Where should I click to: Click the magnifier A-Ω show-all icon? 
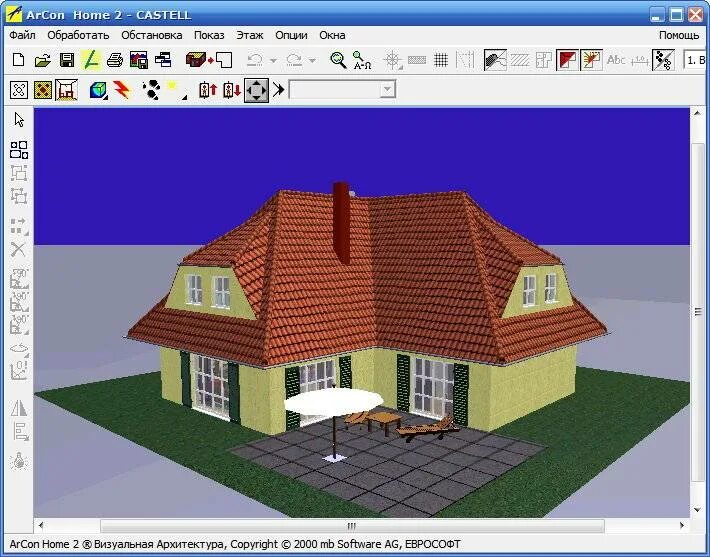tap(362, 60)
